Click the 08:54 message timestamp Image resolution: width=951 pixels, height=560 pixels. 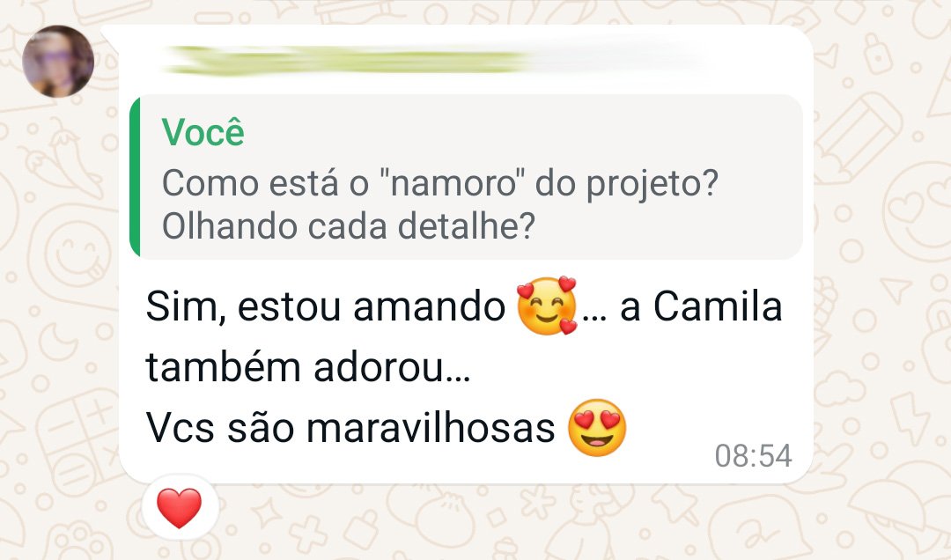pos(753,455)
